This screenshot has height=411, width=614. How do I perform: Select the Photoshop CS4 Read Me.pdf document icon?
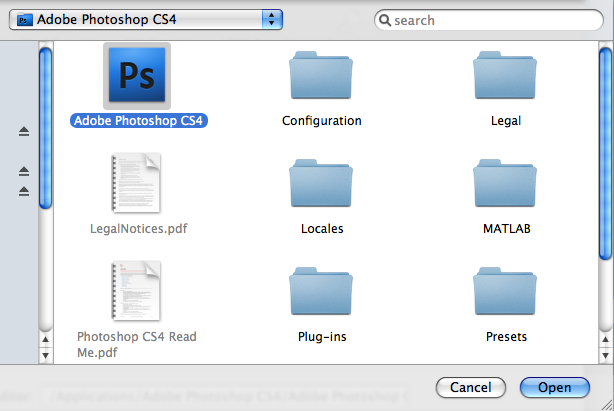[137, 291]
